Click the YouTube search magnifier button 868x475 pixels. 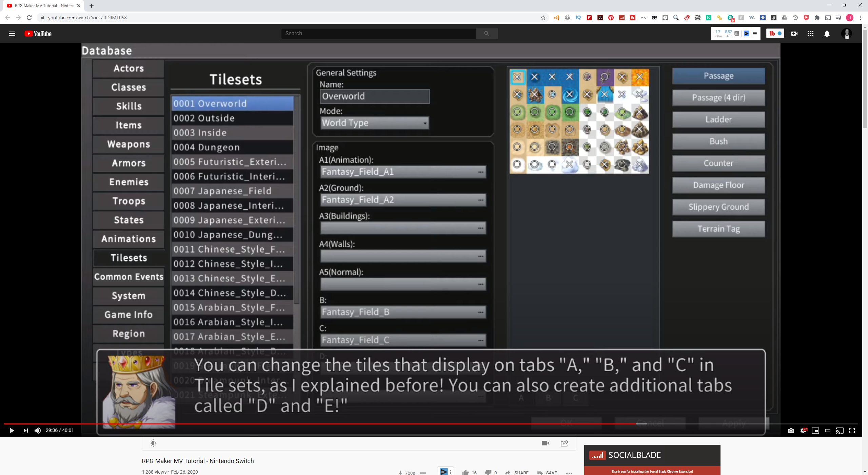point(487,33)
